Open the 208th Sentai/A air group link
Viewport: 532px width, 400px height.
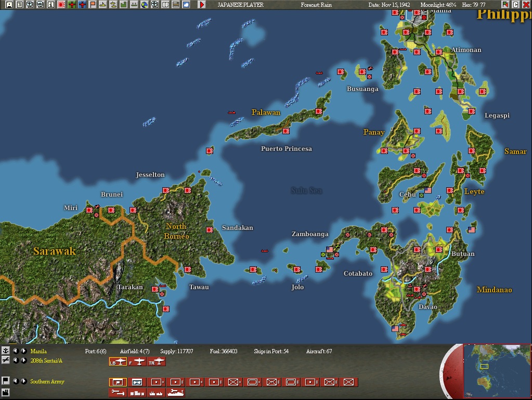(46, 360)
